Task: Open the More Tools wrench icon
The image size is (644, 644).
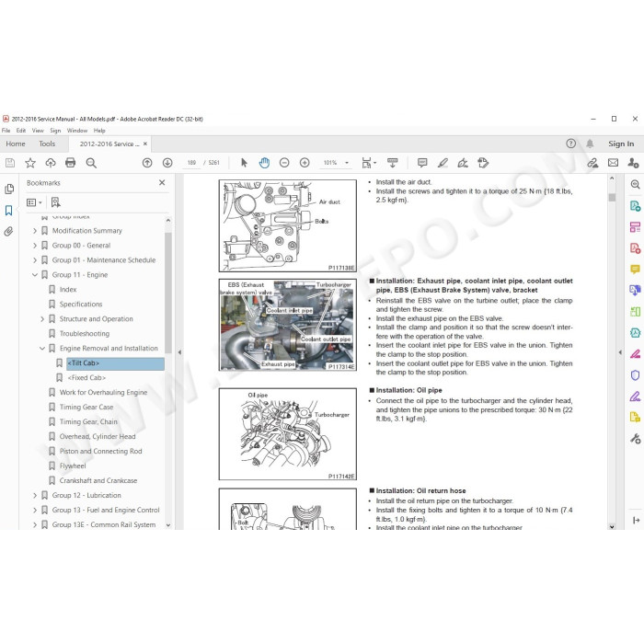Action: (636, 439)
